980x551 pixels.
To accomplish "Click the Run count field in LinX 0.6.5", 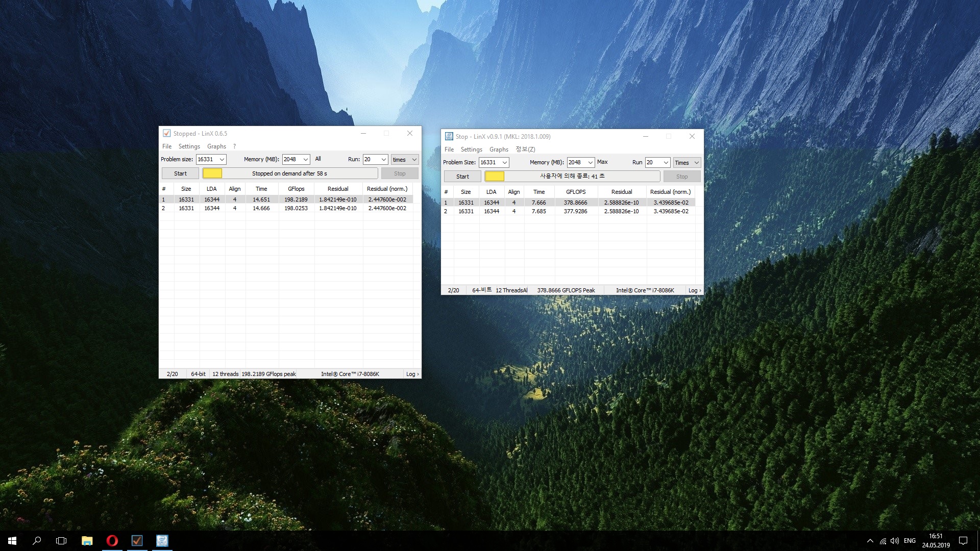I will coord(371,160).
